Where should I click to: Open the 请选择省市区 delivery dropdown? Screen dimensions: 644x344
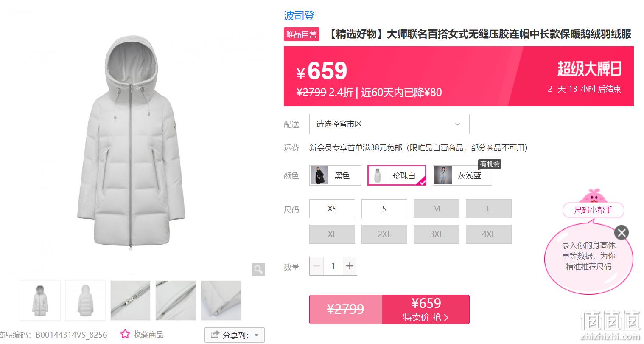pos(389,124)
